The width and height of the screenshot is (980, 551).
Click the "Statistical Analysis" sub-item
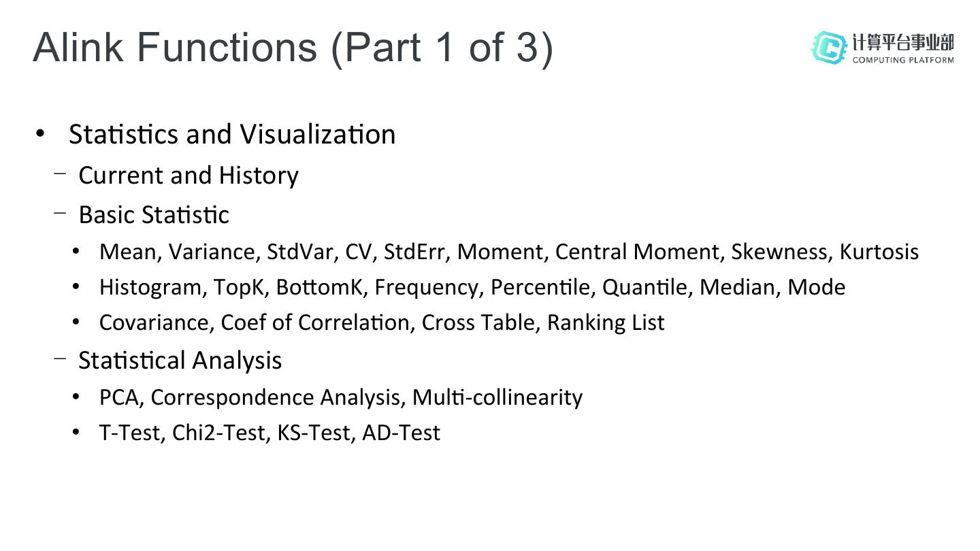(x=180, y=360)
